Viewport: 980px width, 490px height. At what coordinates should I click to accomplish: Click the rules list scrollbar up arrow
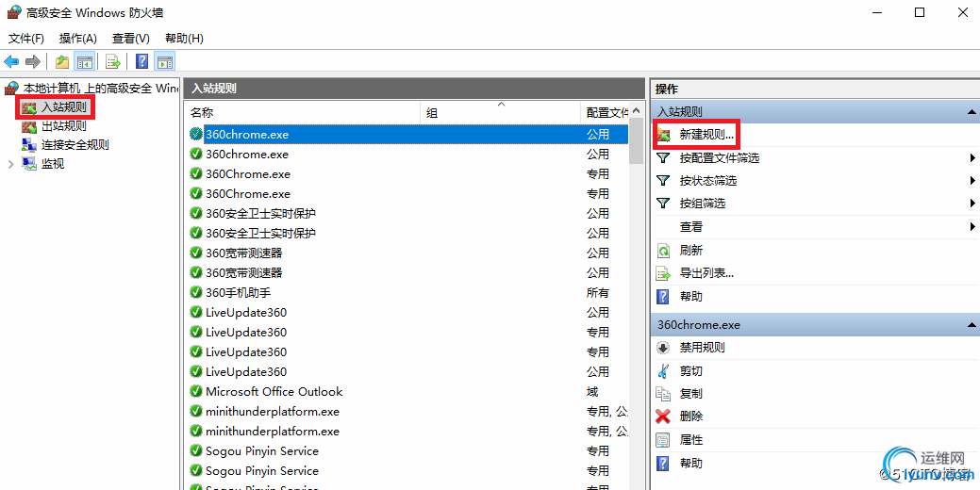(637, 110)
